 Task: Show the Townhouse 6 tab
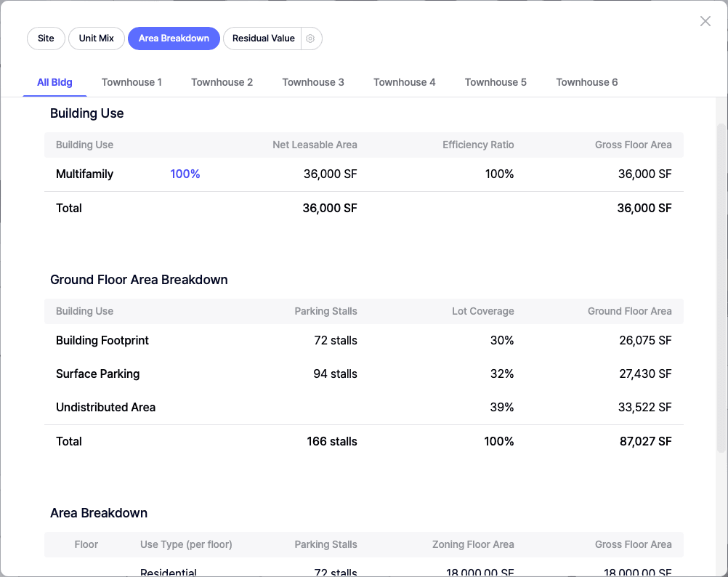pyautogui.click(x=586, y=82)
